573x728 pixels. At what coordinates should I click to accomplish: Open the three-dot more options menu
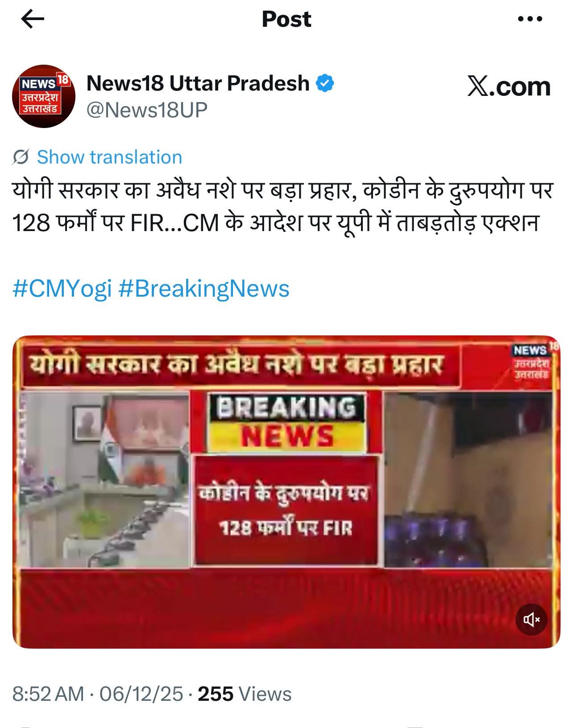click(530, 19)
